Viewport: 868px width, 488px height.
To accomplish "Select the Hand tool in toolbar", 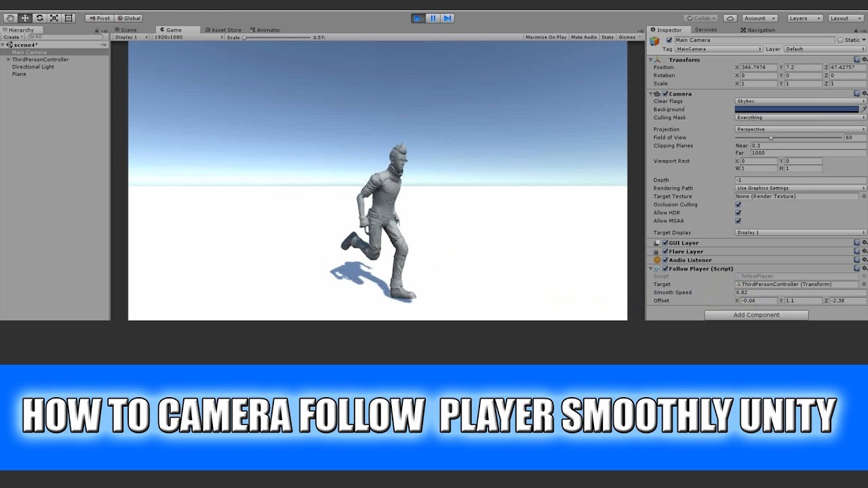I will click(x=10, y=18).
